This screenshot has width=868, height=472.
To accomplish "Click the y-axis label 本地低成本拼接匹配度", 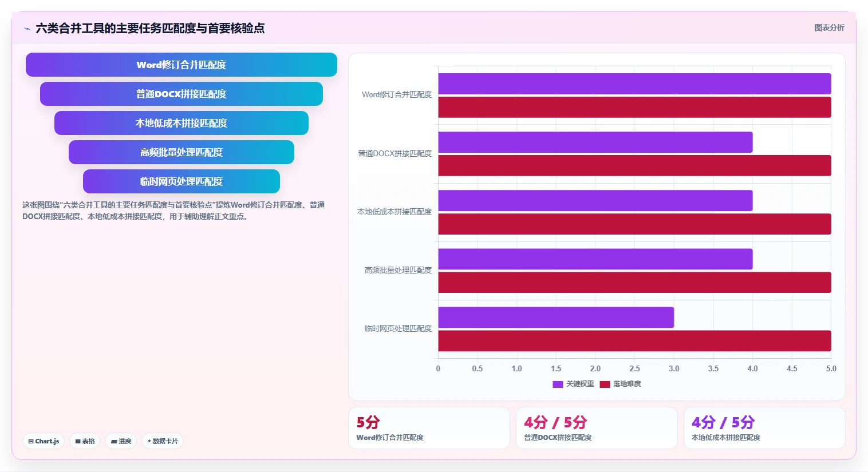I will pos(394,212).
